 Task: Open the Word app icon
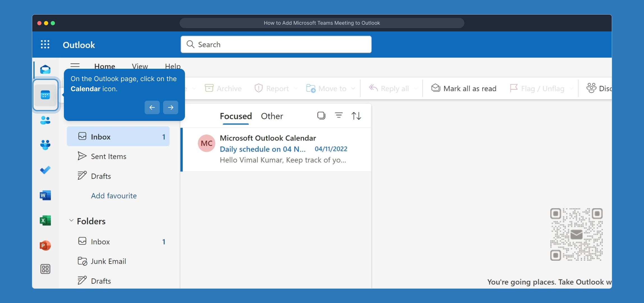[45, 195]
